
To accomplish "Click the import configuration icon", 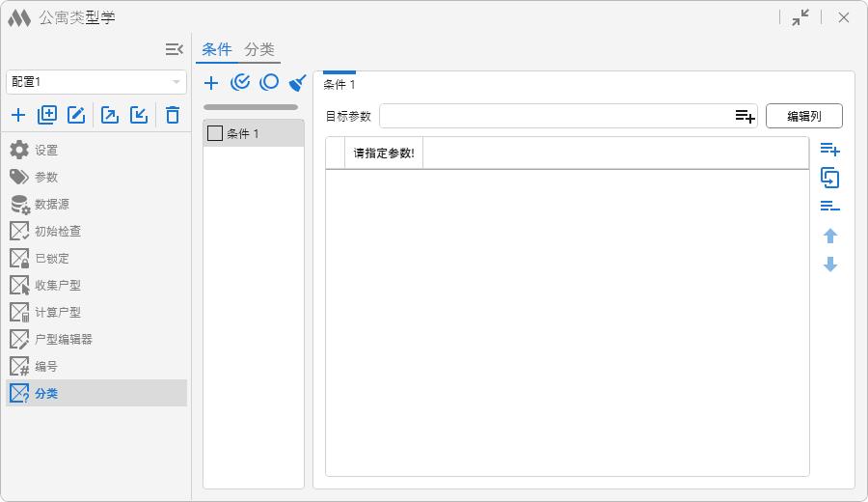I will click(139, 116).
